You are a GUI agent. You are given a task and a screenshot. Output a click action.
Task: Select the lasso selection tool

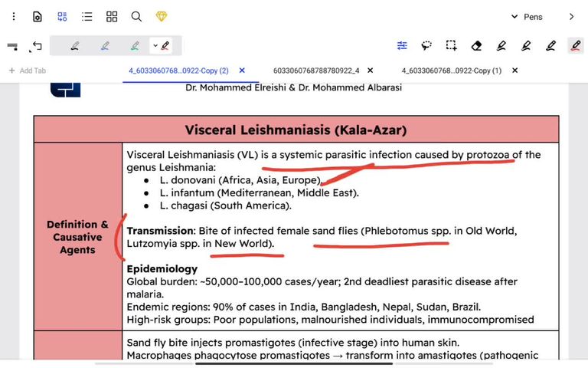coord(426,46)
